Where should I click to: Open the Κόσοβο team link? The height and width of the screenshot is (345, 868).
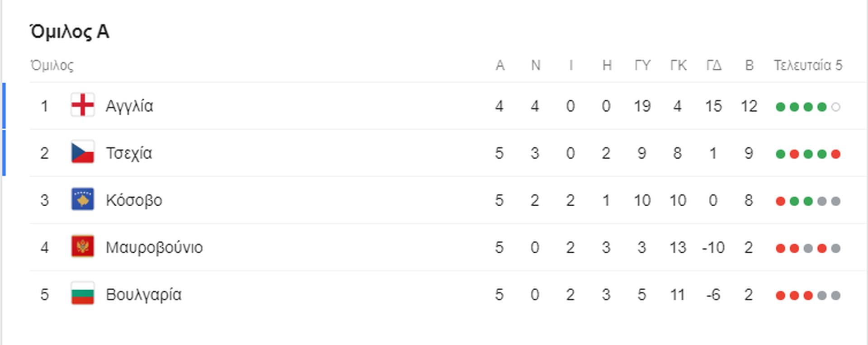(134, 200)
